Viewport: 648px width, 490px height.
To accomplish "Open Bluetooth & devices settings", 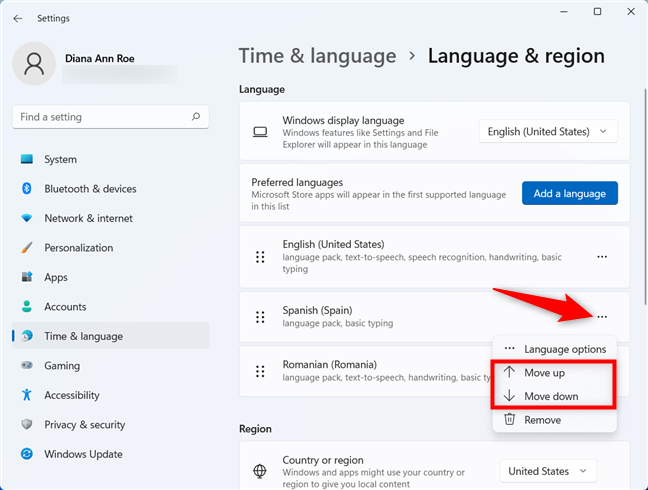I will pos(89,189).
